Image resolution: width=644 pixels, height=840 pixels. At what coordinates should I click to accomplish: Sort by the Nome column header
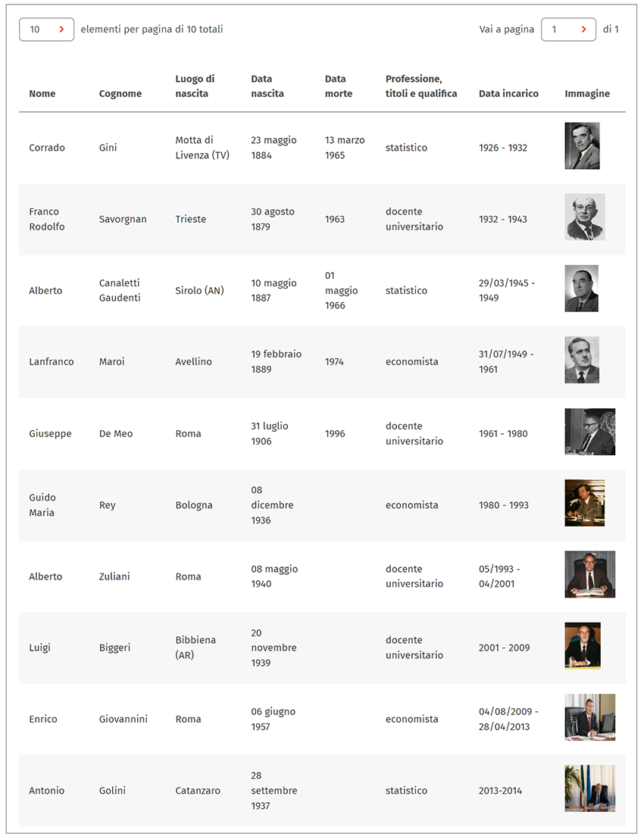pos(42,94)
